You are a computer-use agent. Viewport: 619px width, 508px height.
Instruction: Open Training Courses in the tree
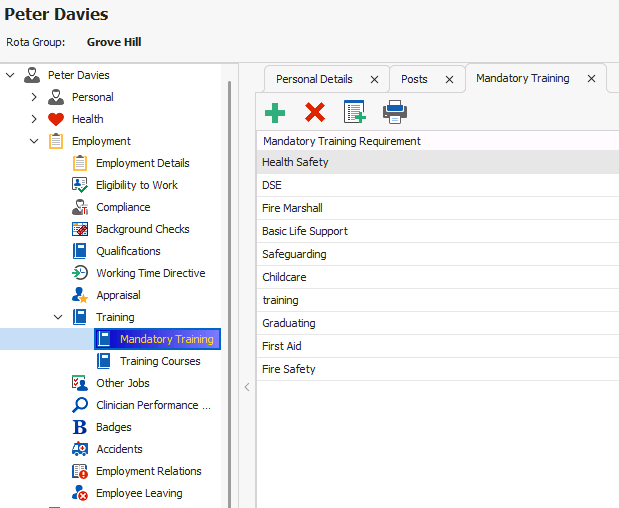click(160, 361)
